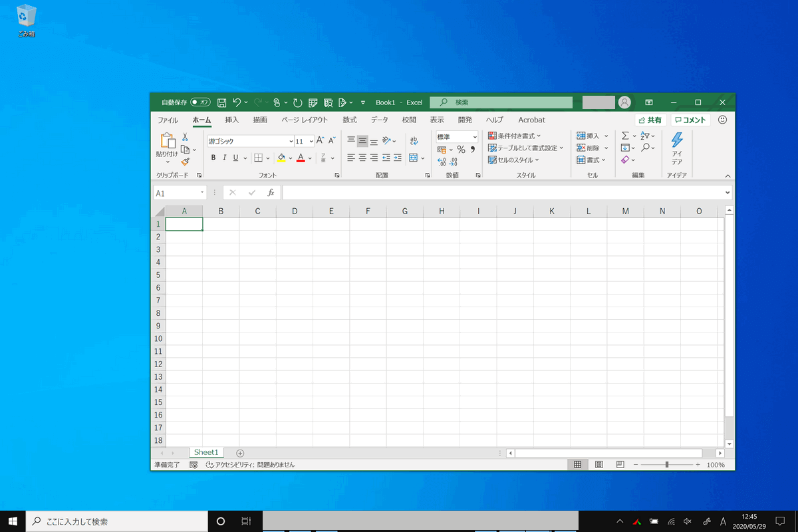
Task: Click the Format (書式) cells button
Action: 591,160
